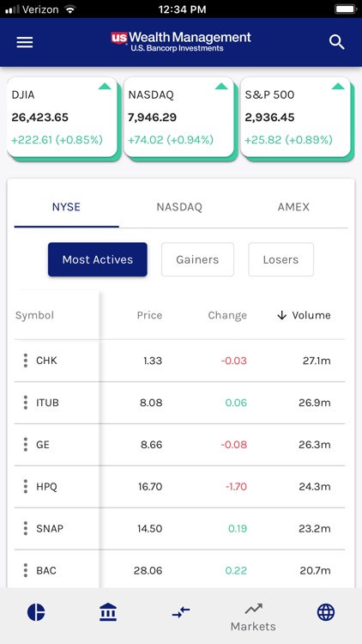Tap the Wi-Fi icon in status bar
Image resolution: width=362 pixels, height=644 pixels.
click(x=70, y=9)
